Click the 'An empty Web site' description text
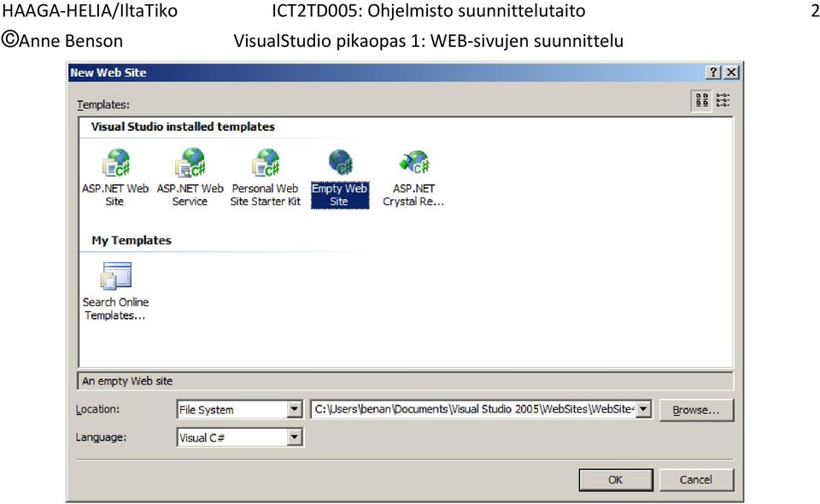 (127, 381)
